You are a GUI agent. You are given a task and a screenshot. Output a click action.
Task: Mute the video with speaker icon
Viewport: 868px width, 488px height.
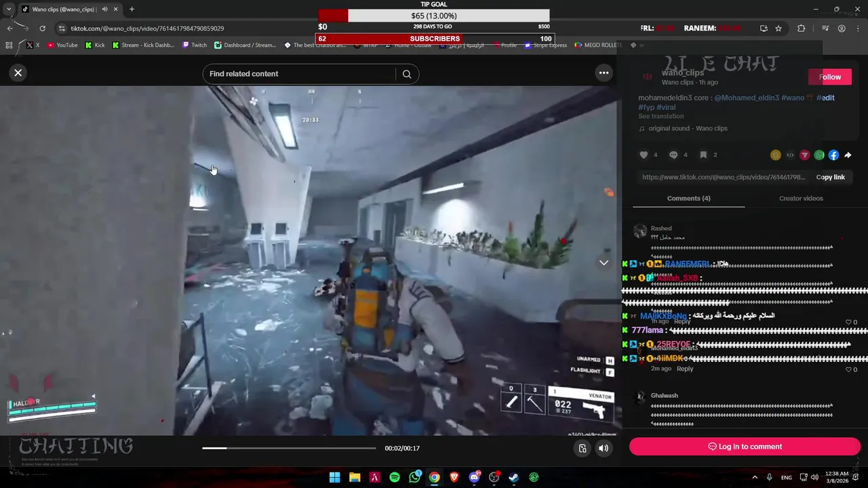pos(603,448)
